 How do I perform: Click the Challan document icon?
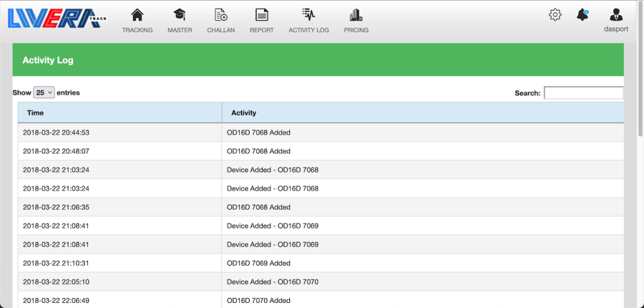pyautogui.click(x=221, y=14)
